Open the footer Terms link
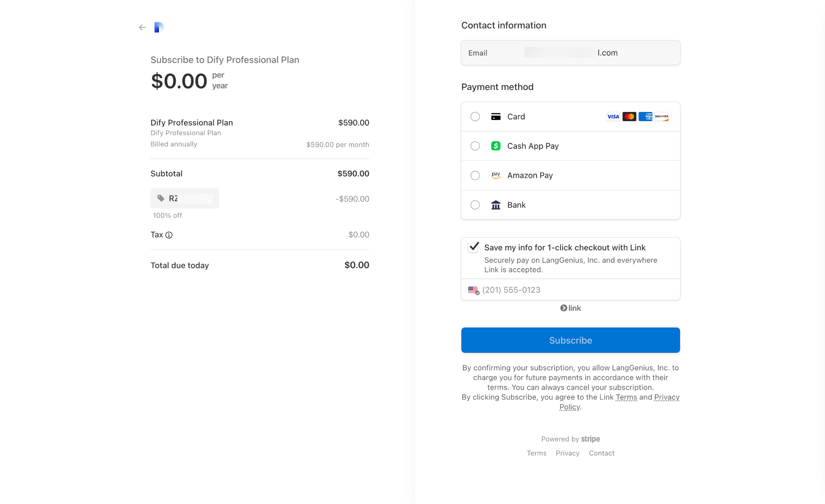Viewport: 825px width, 504px height. [x=537, y=453]
